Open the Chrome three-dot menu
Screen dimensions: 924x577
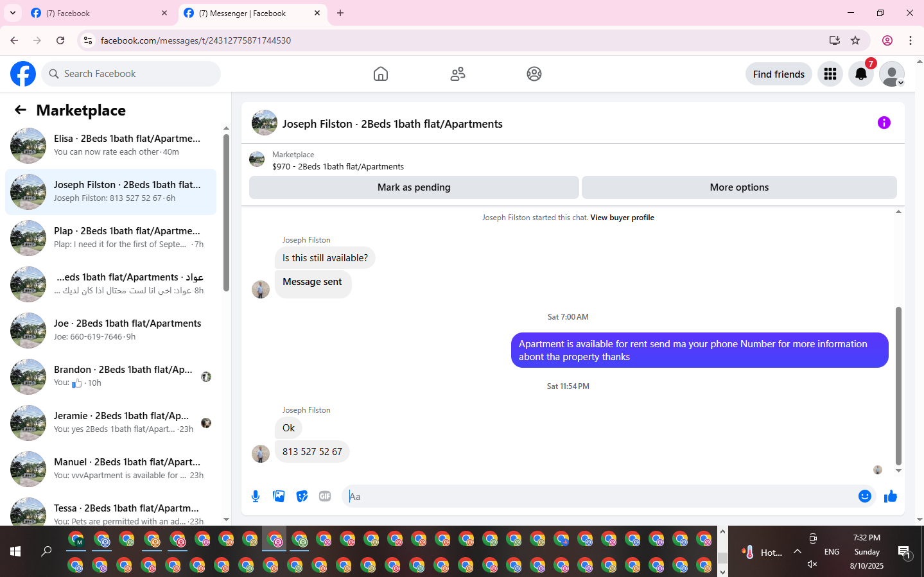click(x=911, y=40)
